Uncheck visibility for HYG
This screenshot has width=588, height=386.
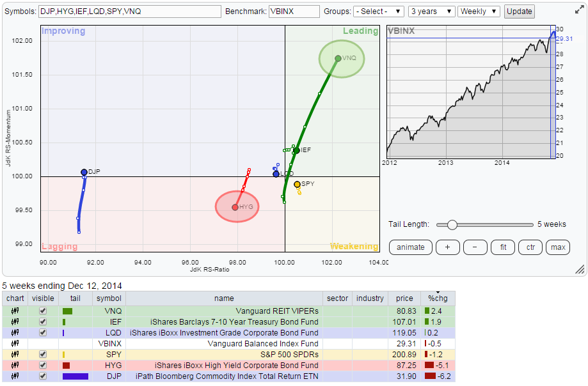[x=43, y=365]
